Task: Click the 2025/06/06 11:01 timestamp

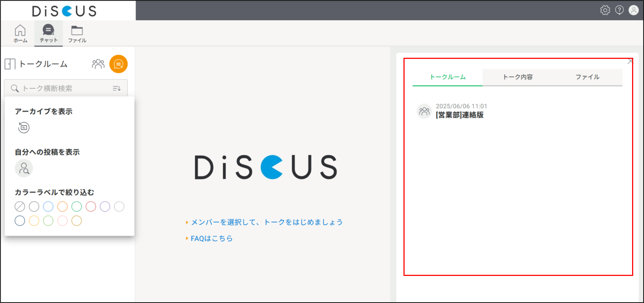Action: [x=461, y=106]
